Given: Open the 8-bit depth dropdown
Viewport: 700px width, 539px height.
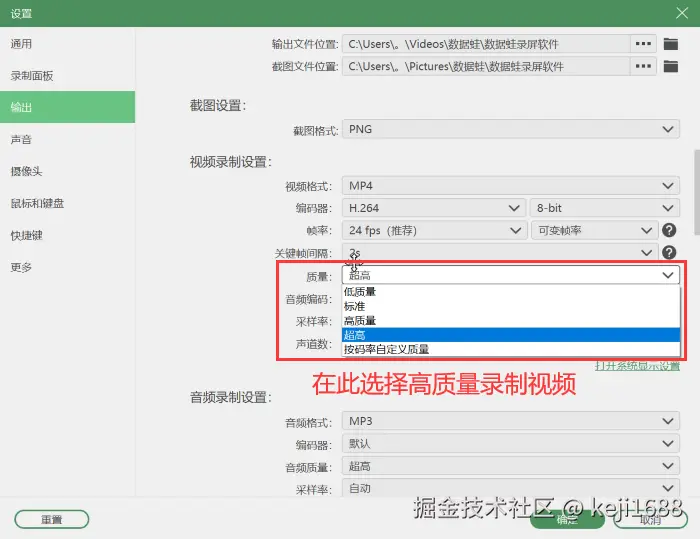Looking at the screenshot, I should tap(604, 208).
